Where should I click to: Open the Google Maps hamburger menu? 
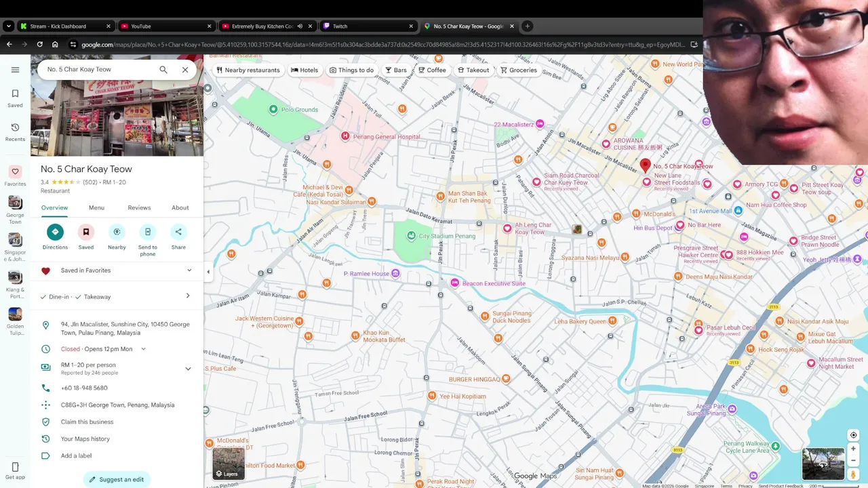point(15,70)
